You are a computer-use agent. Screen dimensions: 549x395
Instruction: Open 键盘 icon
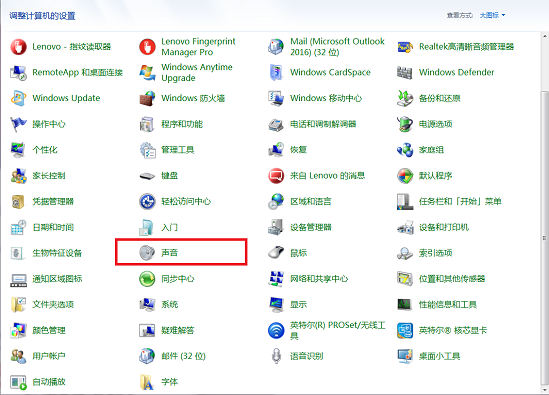[147, 175]
